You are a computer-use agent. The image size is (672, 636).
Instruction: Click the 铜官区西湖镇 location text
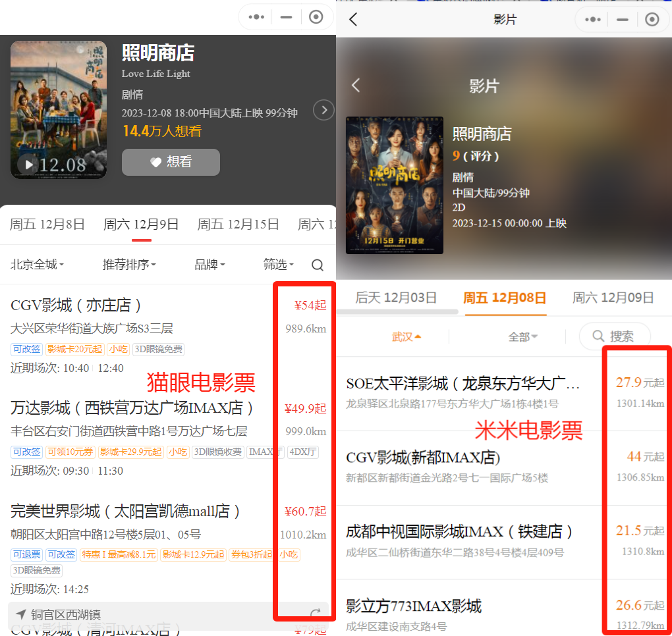tap(66, 614)
